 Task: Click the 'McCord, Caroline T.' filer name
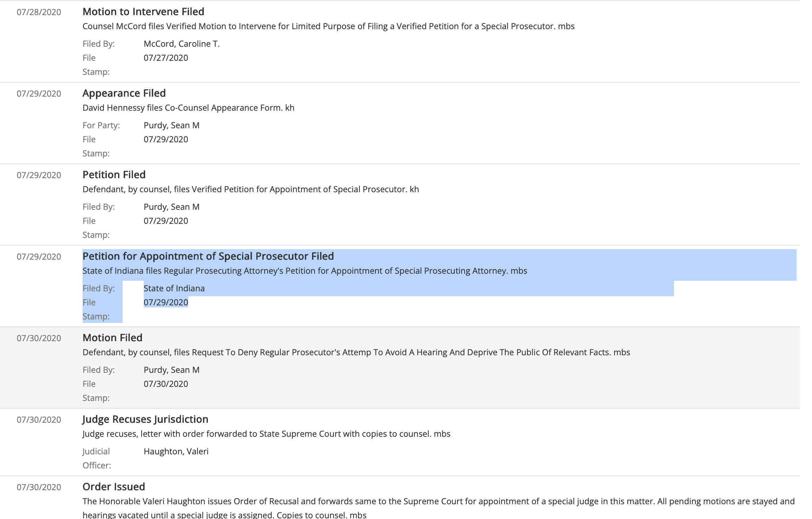[x=181, y=44]
